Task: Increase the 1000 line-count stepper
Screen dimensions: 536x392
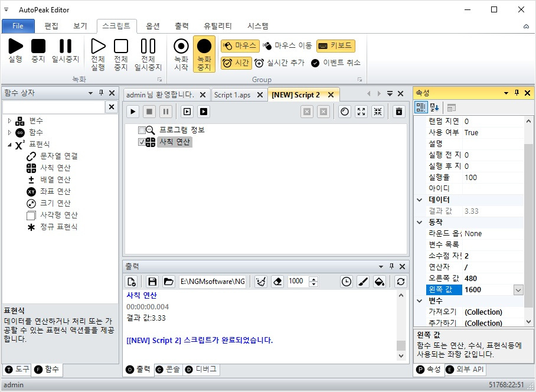Action: pos(313,279)
